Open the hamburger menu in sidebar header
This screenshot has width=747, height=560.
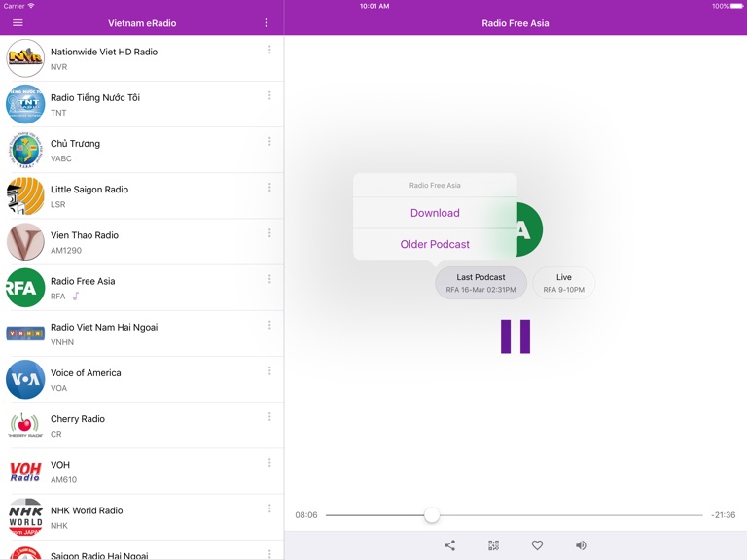tap(18, 23)
